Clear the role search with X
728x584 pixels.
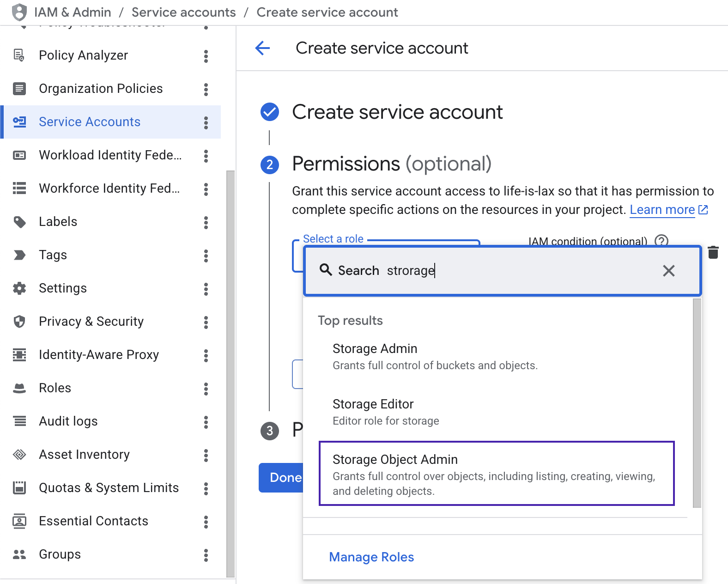point(669,271)
